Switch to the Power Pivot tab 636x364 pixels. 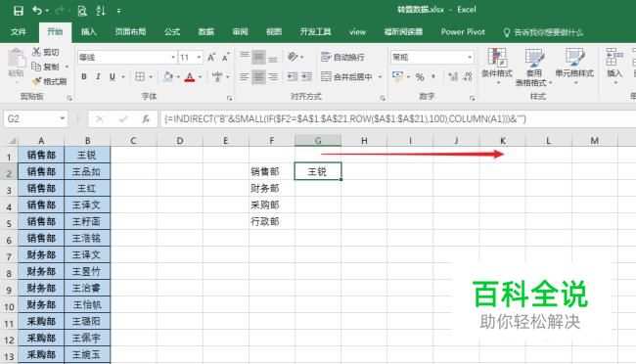[x=463, y=31]
